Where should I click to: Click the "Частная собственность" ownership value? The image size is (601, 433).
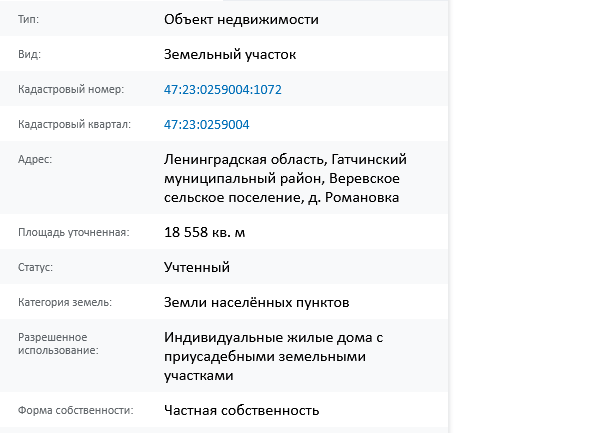click(241, 410)
